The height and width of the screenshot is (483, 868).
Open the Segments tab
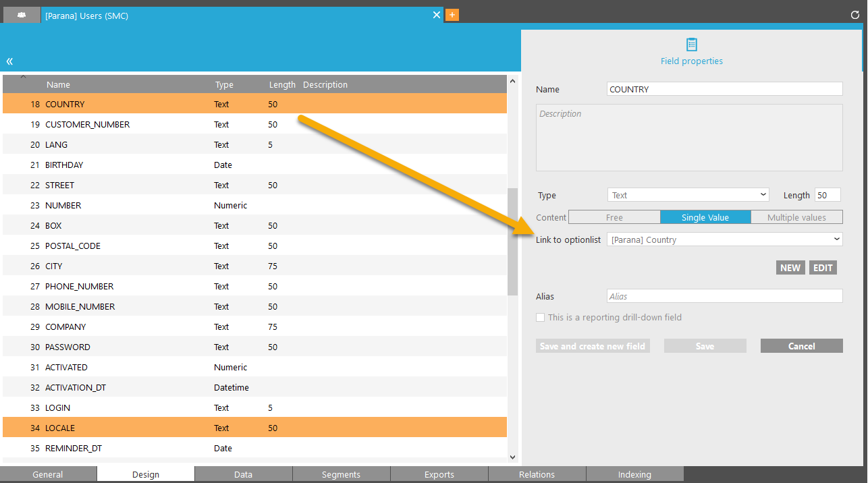[x=341, y=474]
